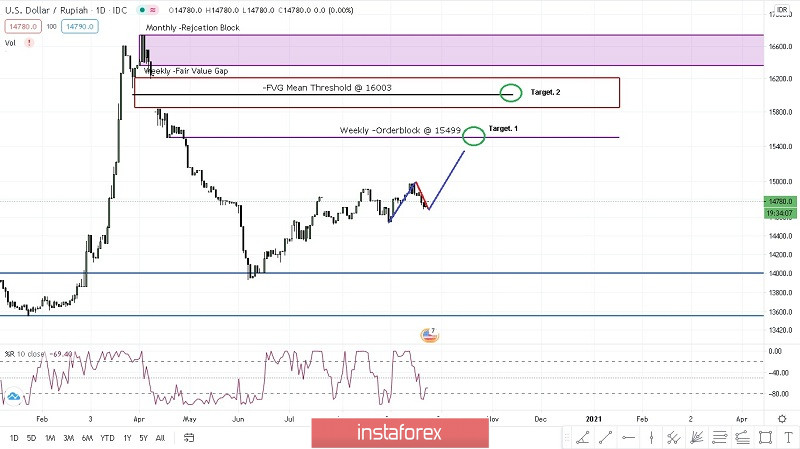The image size is (800, 449).
Task: Select the horizontal ray tool
Action: point(629,437)
